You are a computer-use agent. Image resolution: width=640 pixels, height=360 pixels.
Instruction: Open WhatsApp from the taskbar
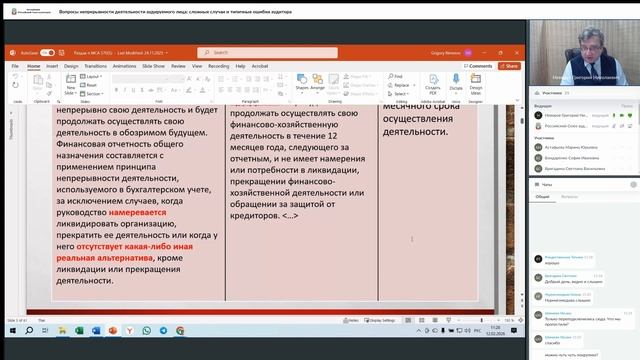(147, 331)
